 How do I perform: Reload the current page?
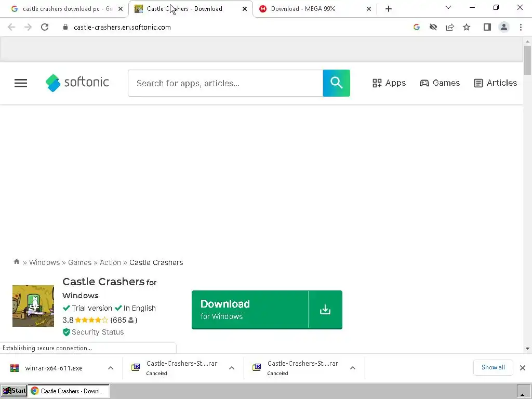tap(45, 27)
